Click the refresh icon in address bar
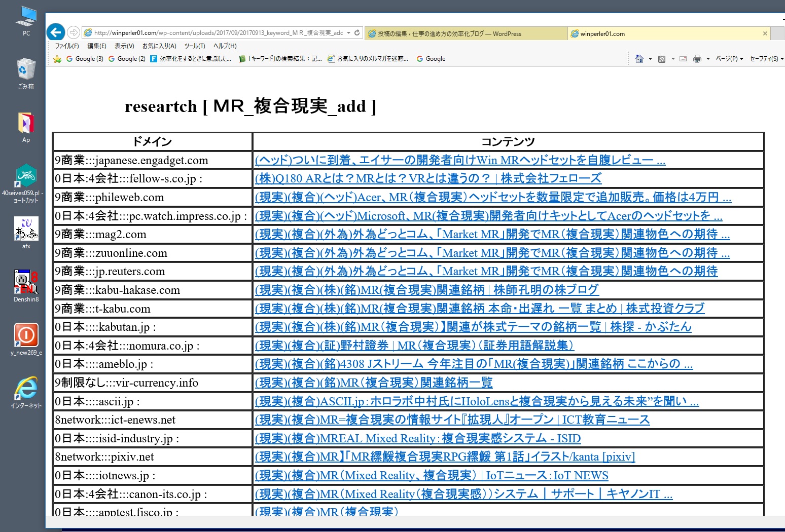The image size is (785, 532). 357,32
